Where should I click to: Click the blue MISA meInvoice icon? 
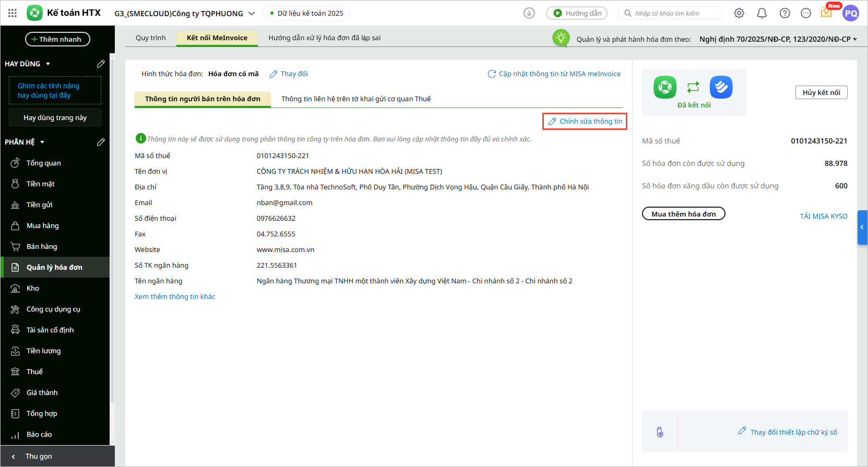(721, 87)
